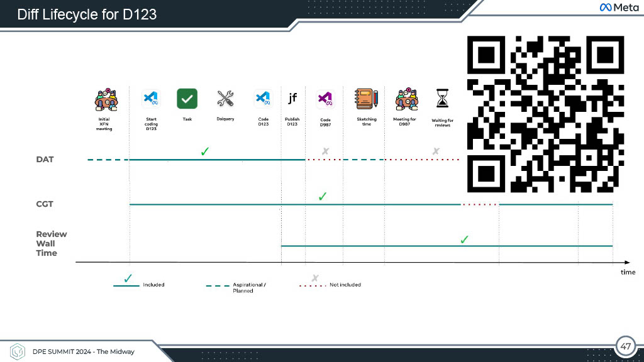Image resolution: width=644 pixels, height=362 pixels.
Task: Click the arrowhead of the time axis
Action: coord(627,262)
